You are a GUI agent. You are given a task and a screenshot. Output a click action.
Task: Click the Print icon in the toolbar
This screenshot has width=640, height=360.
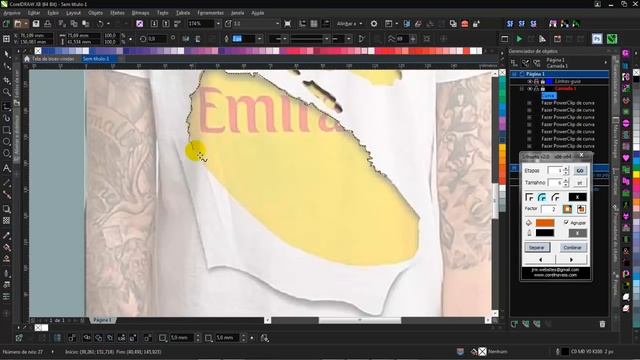48,24
